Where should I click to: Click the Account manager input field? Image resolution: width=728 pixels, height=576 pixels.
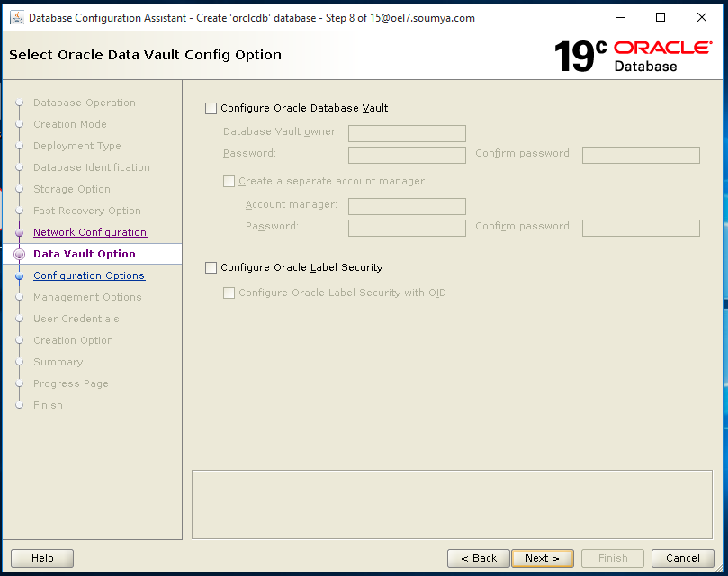click(407, 206)
